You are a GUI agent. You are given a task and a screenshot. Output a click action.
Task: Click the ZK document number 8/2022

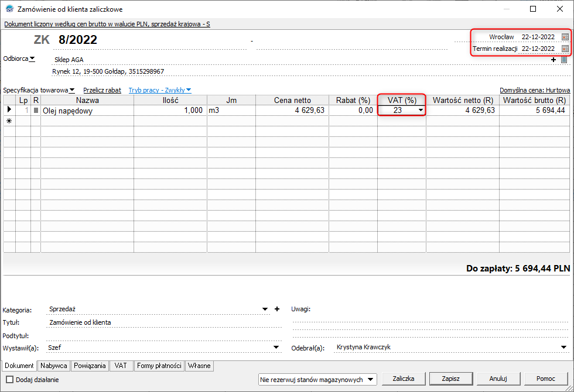(77, 40)
